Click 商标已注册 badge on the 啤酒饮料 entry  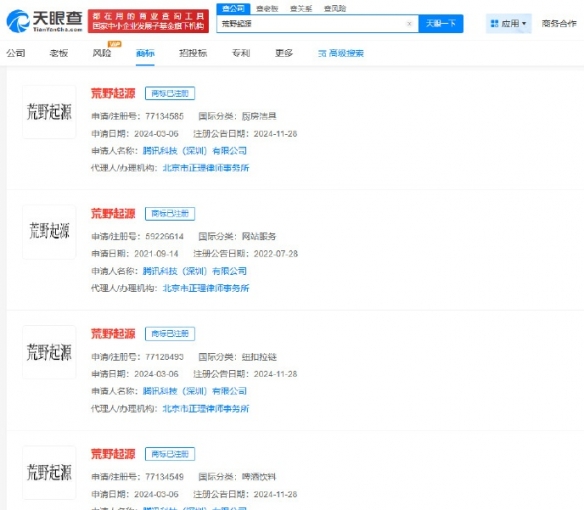(170, 454)
